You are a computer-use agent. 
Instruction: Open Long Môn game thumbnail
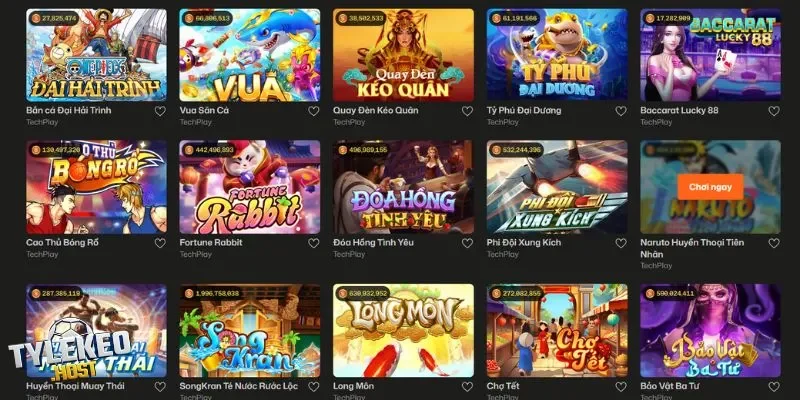(404, 331)
